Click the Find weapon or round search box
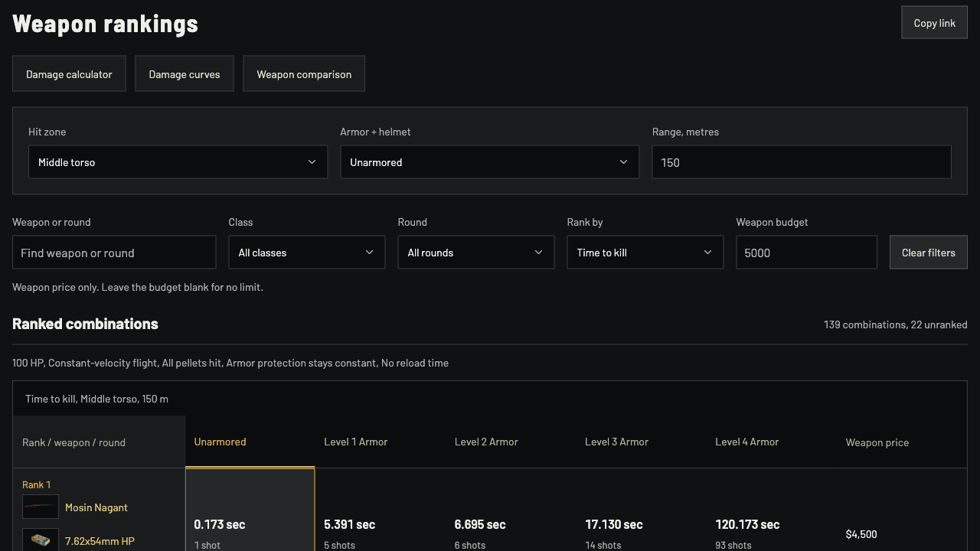 tap(114, 253)
